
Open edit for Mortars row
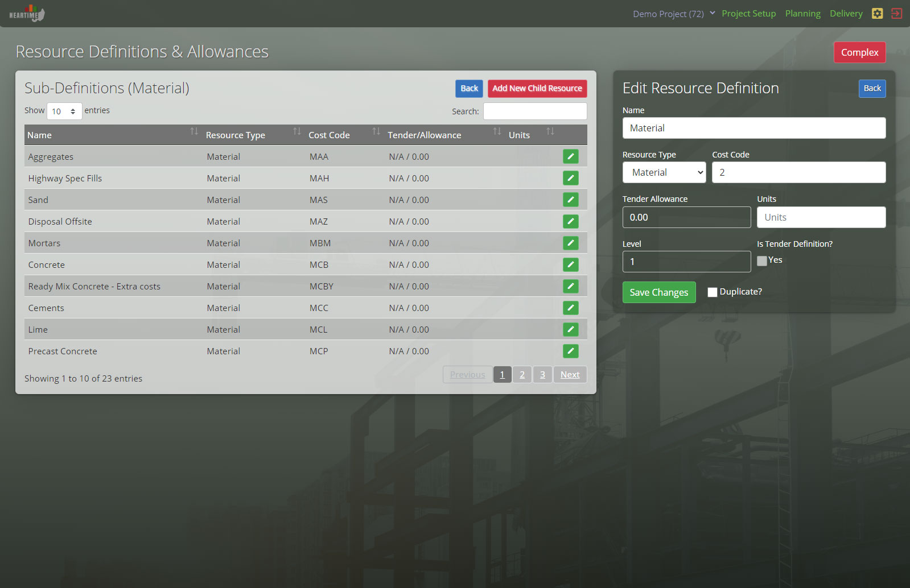(570, 243)
